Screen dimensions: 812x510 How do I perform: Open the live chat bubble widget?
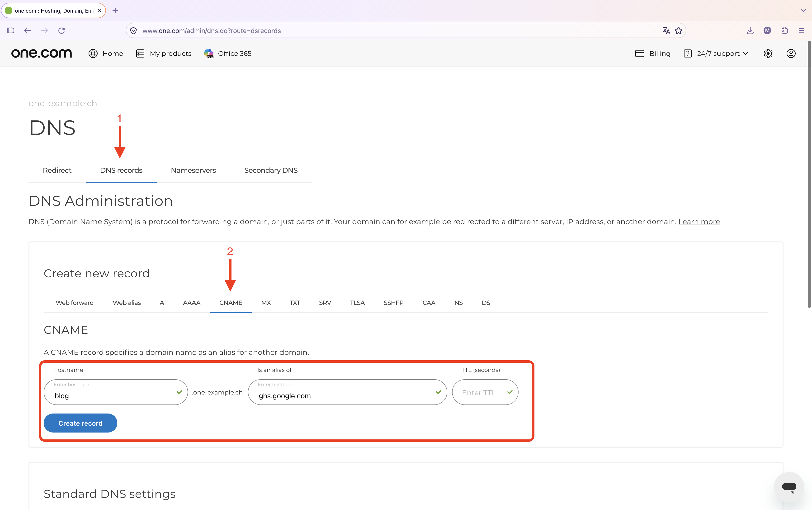[789, 487]
